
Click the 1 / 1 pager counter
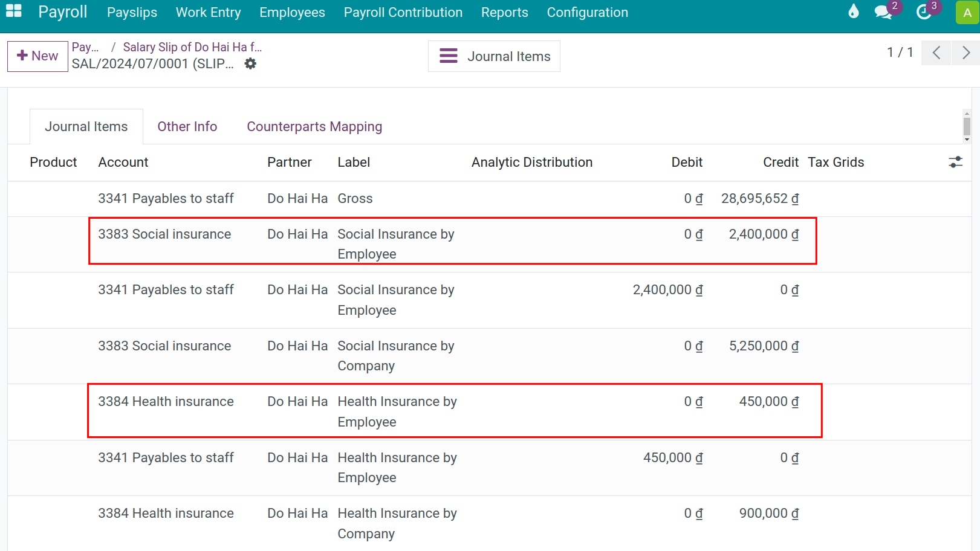click(900, 52)
